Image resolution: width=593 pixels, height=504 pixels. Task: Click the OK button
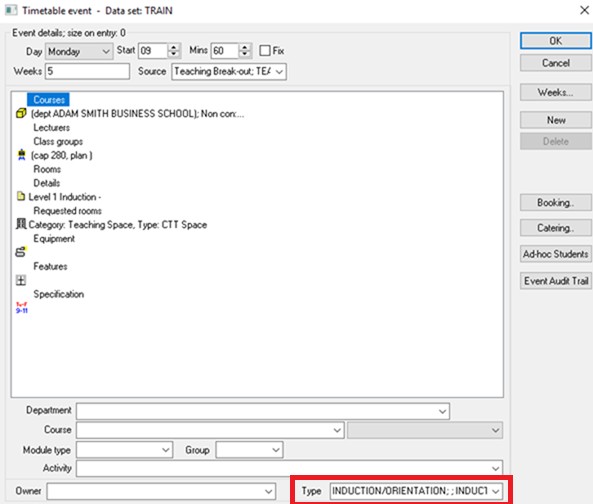556,41
